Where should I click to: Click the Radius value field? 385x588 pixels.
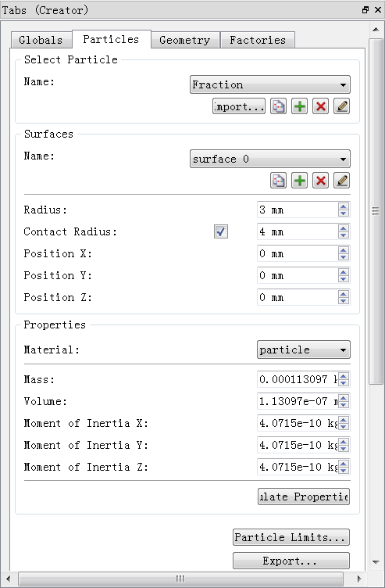pos(298,210)
